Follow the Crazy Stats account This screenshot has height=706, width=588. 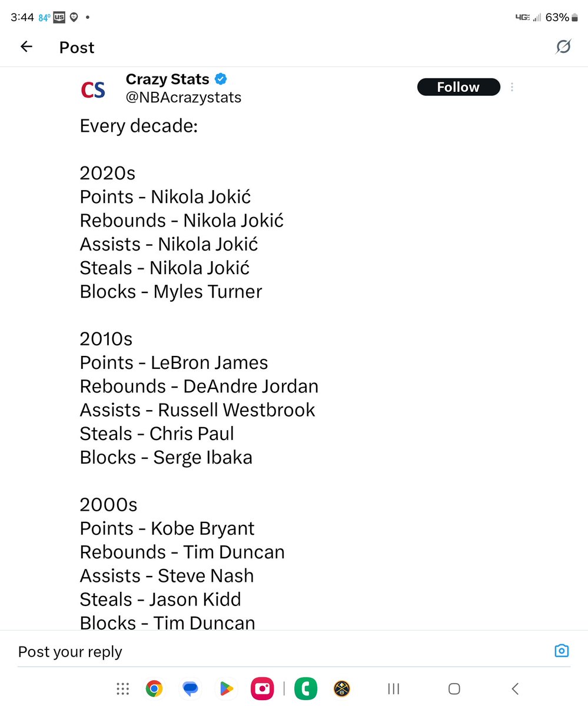pyautogui.click(x=459, y=87)
